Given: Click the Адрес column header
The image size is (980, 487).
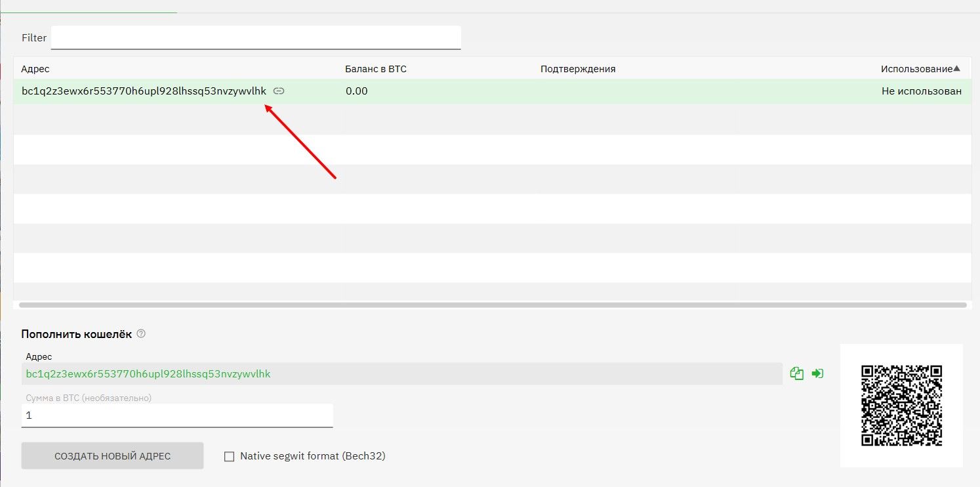Looking at the screenshot, I should point(35,69).
